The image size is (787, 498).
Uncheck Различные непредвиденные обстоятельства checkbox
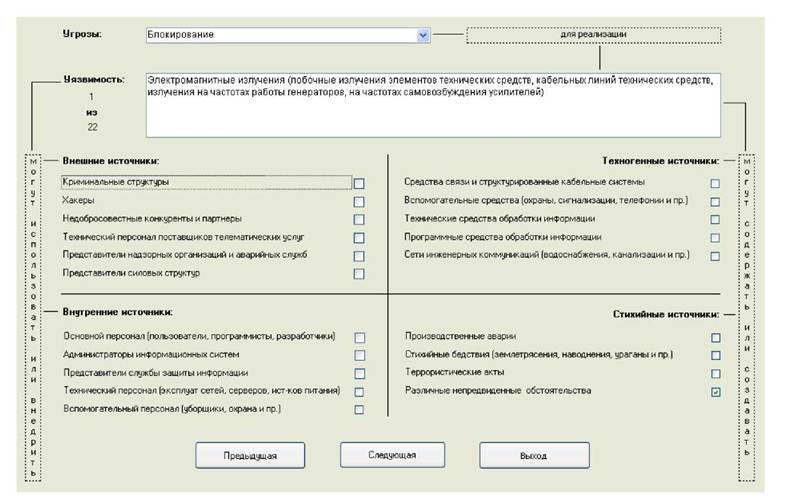coord(715,392)
